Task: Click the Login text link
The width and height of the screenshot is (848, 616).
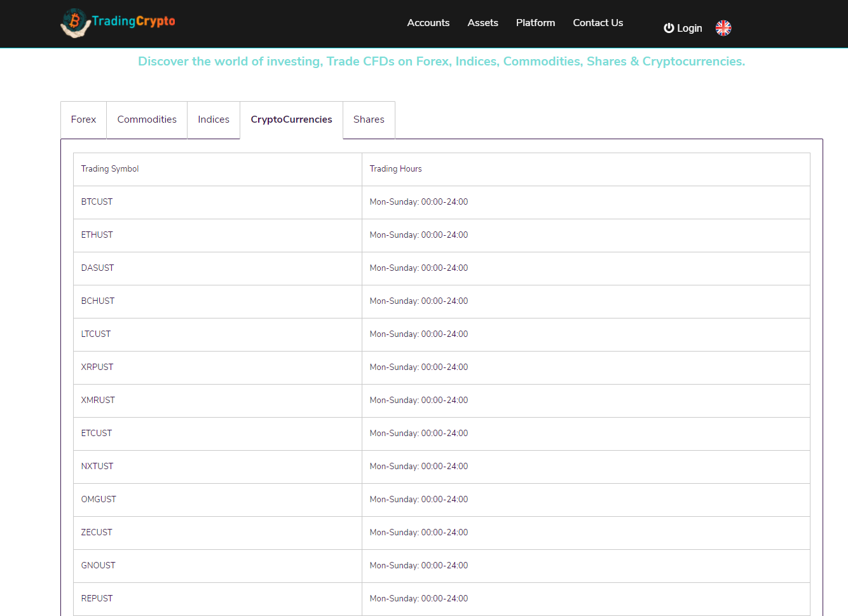Action: click(x=689, y=28)
